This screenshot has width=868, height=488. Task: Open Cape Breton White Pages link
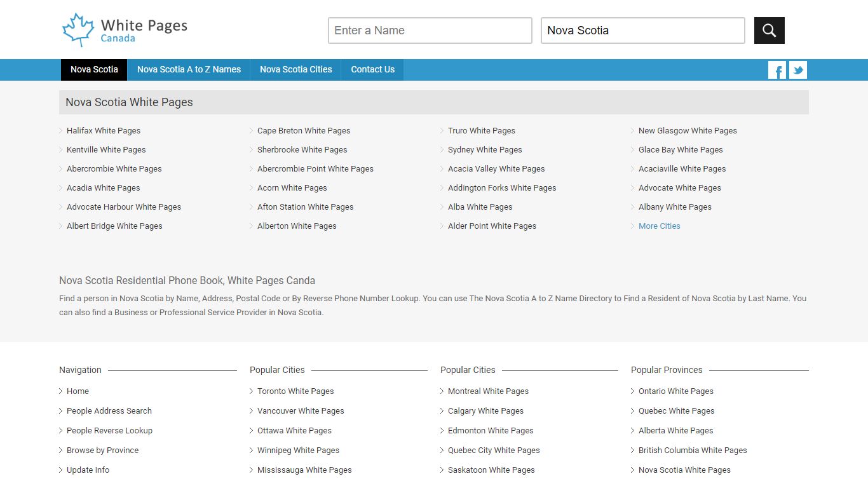[x=304, y=131]
